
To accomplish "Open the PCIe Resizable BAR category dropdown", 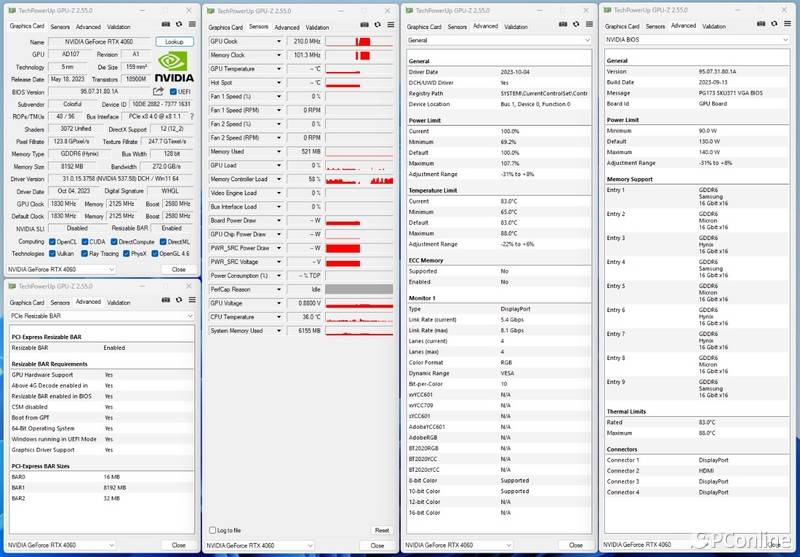I will [x=102, y=316].
